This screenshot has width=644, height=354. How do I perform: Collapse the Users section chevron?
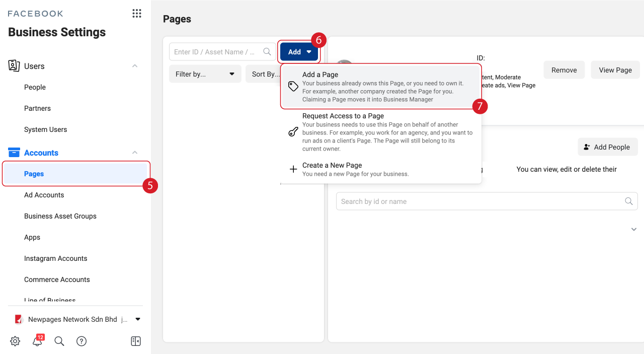coord(135,66)
